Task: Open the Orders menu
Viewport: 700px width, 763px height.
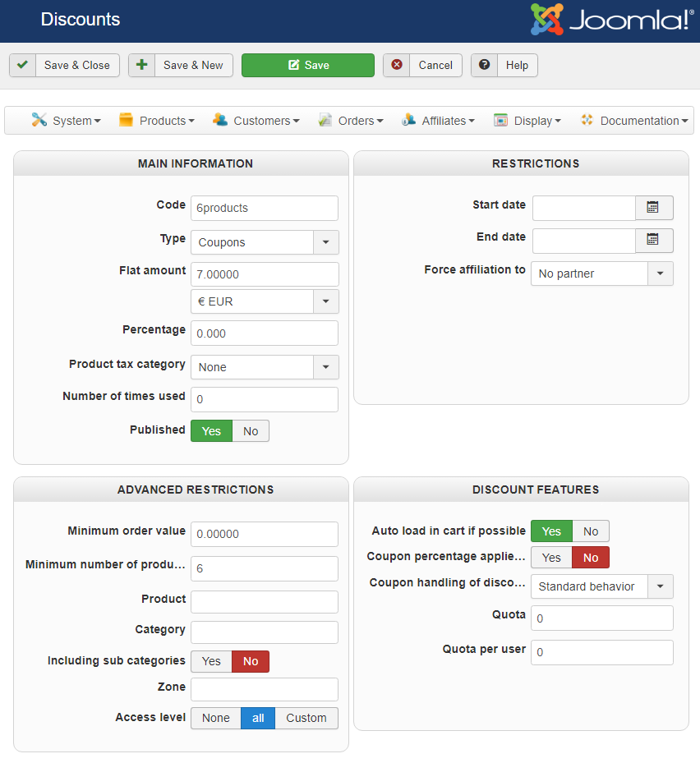Action: [351, 121]
